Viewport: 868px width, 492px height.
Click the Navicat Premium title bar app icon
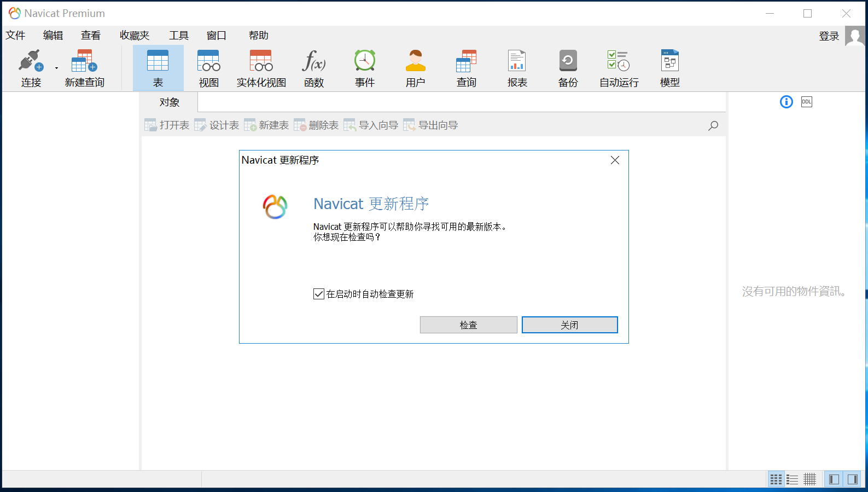[15, 13]
